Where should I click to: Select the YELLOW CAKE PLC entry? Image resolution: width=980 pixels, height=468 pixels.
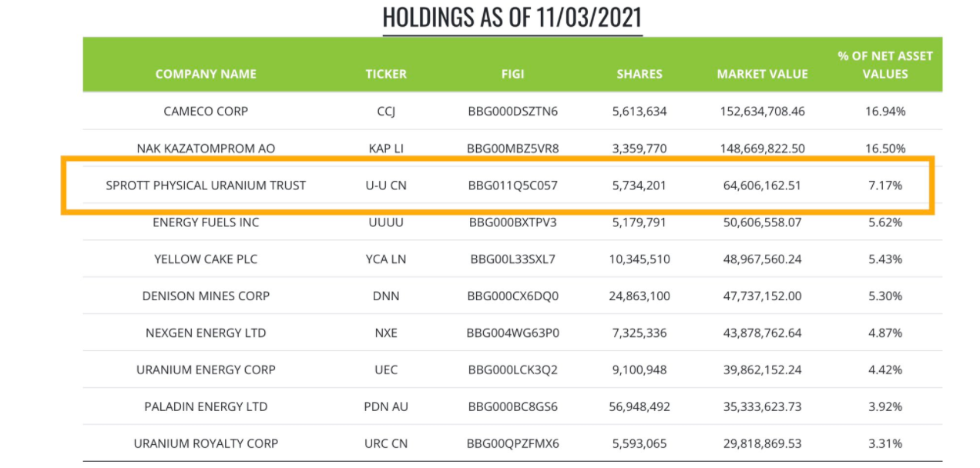coord(206,259)
